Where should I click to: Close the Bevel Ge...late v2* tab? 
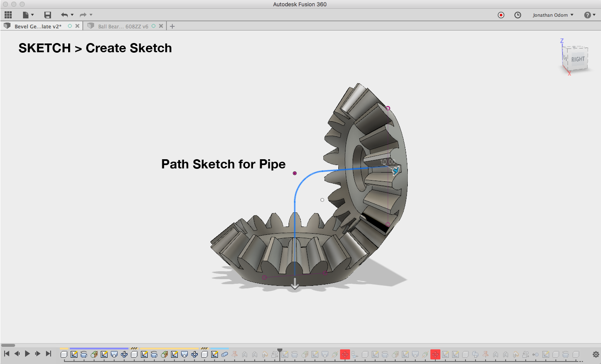point(77,26)
